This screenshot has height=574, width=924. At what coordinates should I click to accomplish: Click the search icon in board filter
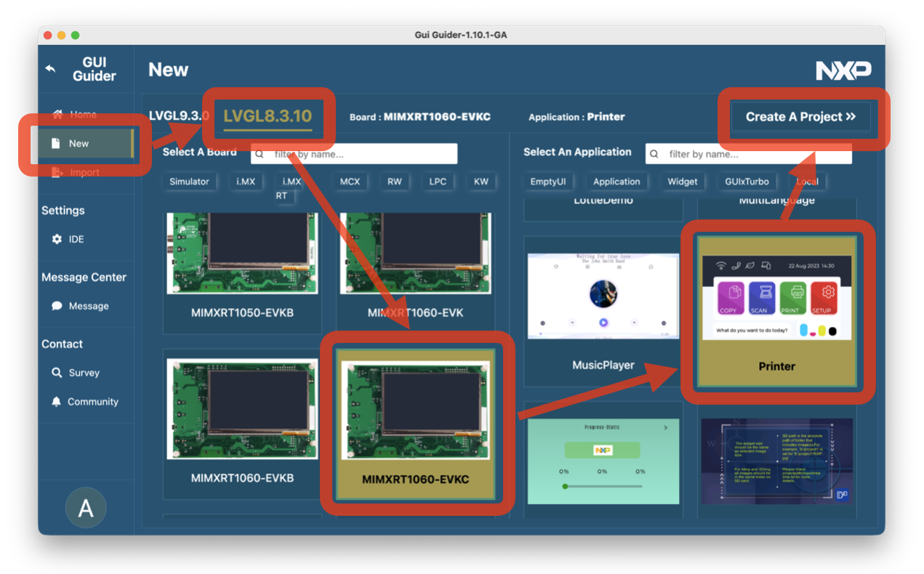click(x=260, y=154)
